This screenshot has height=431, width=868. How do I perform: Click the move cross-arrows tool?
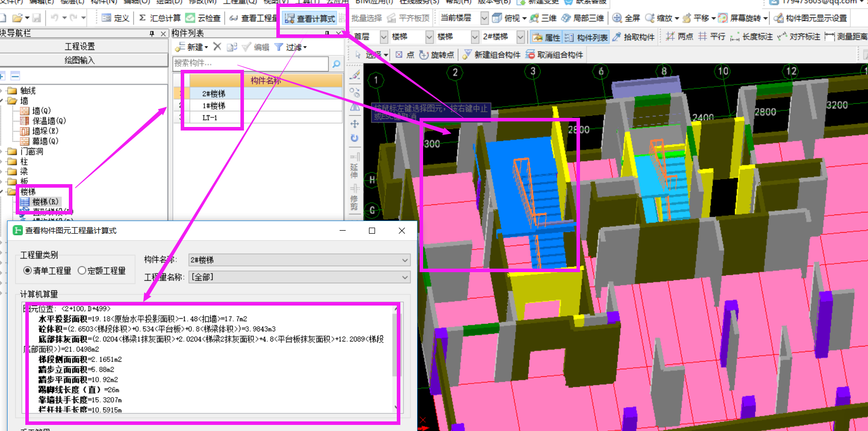[355, 123]
